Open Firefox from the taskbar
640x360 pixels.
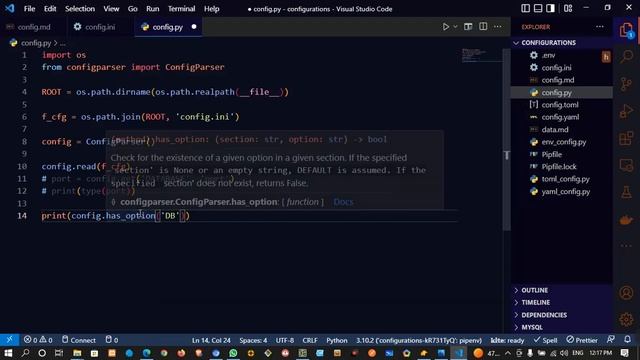[x=181, y=353]
